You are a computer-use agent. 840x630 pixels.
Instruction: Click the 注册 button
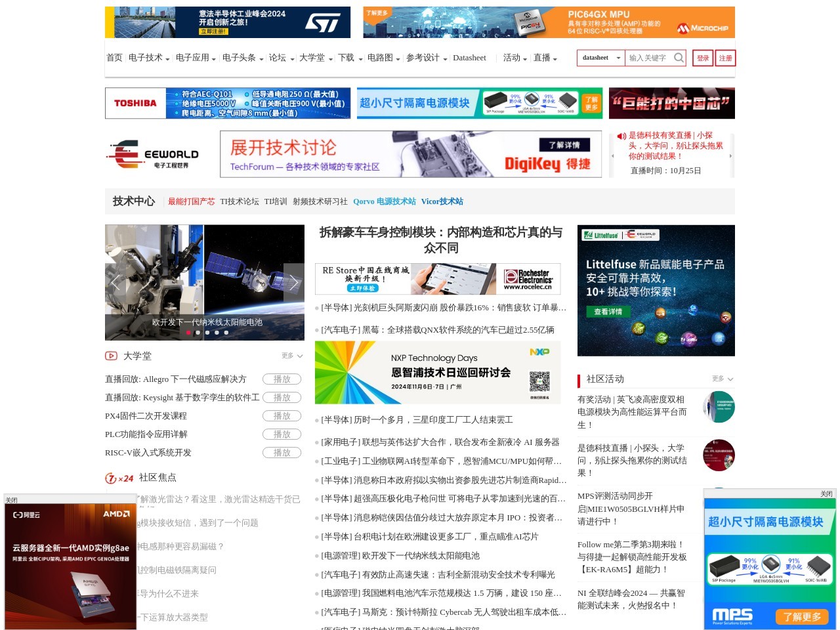(x=725, y=58)
